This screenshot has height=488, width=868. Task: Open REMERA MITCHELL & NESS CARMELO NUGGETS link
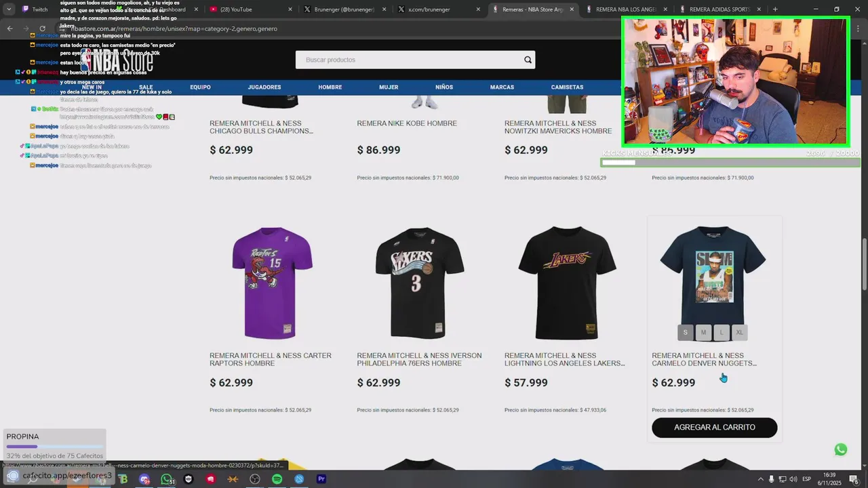point(704,359)
